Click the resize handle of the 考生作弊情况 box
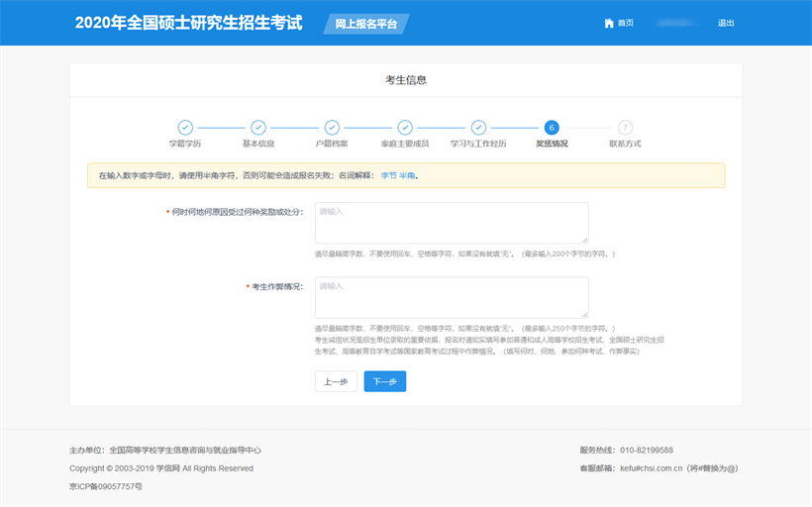812x507 pixels. click(584, 313)
